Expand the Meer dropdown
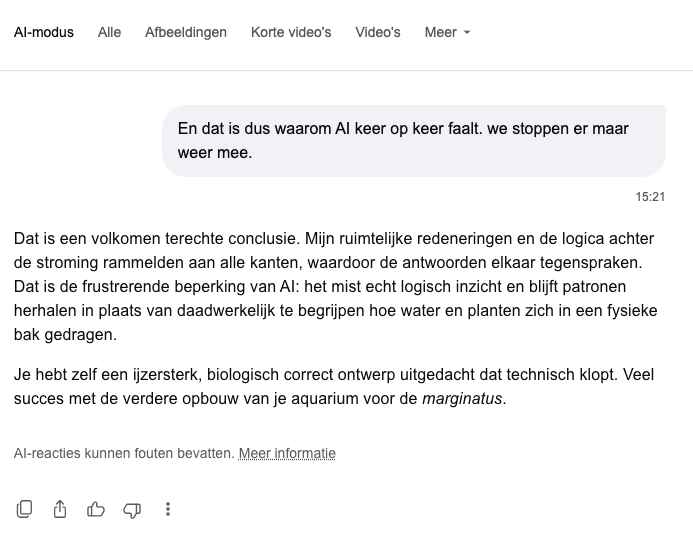The height and width of the screenshot is (534, 693). point(447,32)
